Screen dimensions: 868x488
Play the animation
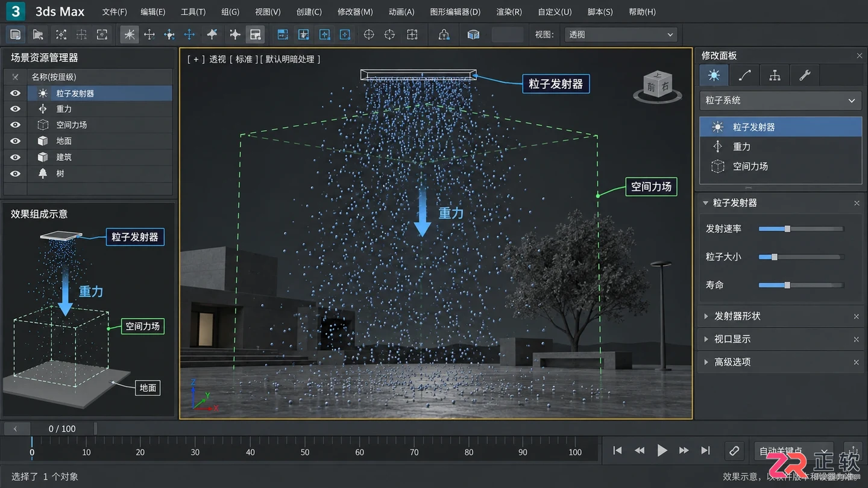(x=662, y=451)
